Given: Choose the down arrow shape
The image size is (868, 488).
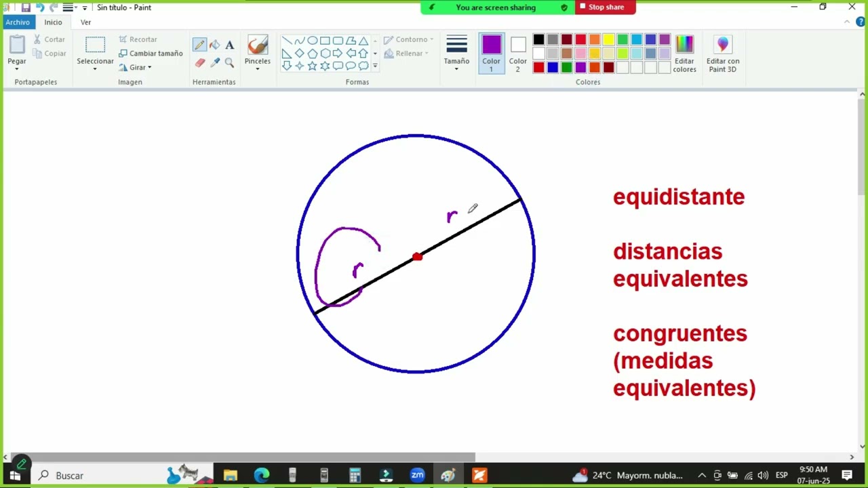Looking at the screenshot, I should click(x=287, y=66).
